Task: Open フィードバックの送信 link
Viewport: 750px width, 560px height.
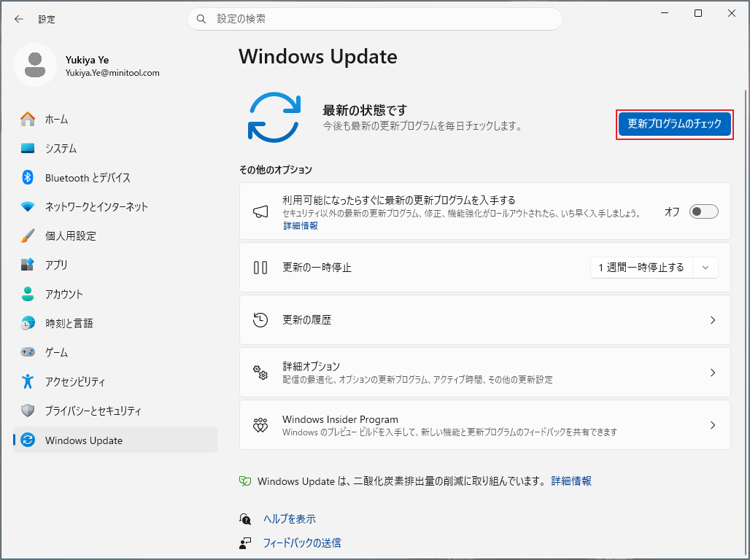Action: coord(302,542)
